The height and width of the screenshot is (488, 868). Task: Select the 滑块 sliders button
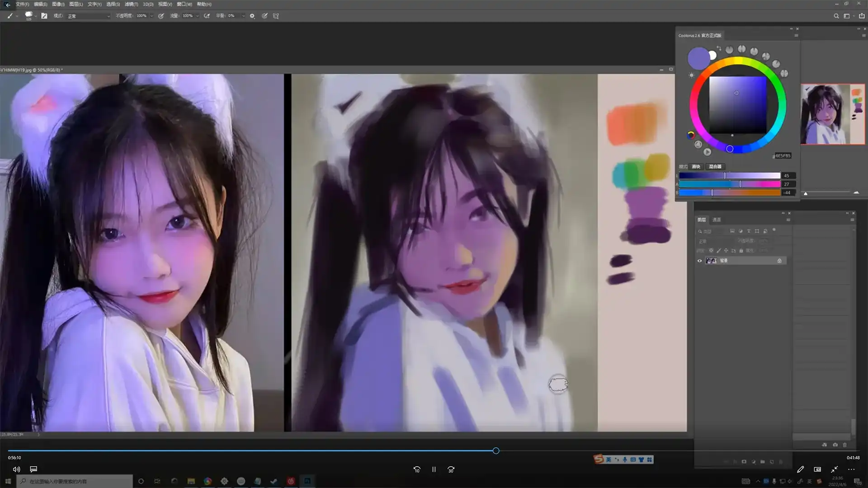[696, 167]
